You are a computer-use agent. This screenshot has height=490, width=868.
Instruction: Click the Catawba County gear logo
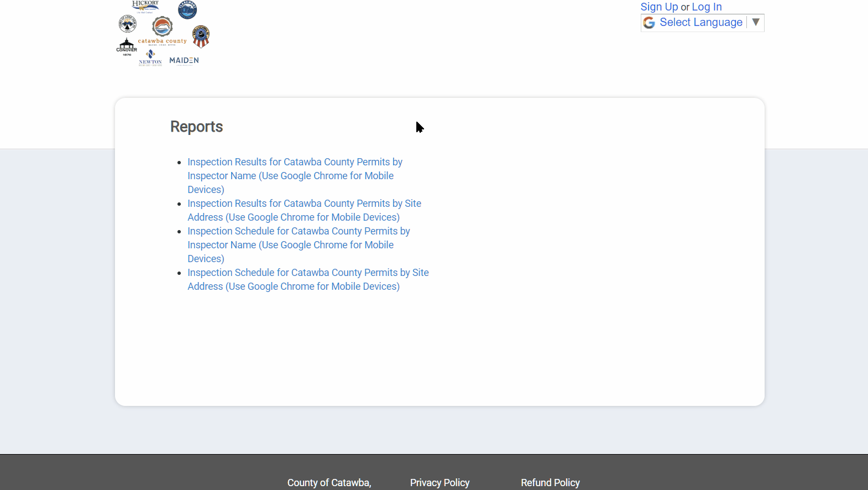point(162,27)
